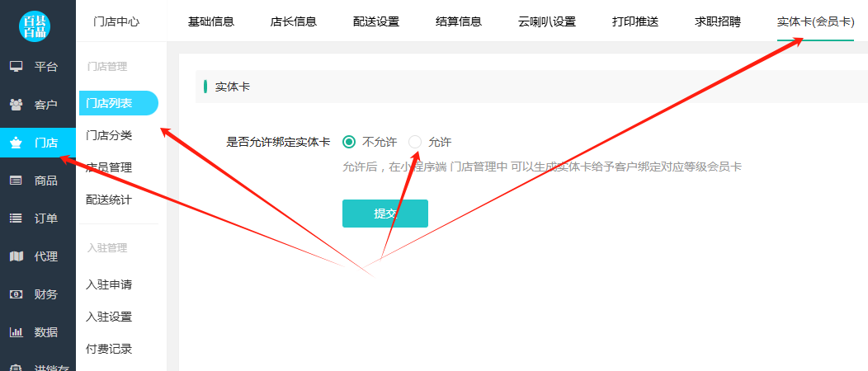Select the 允许 radio button
Image resolution: width=868 pixels, height=371 pixels.
(415, 142)
